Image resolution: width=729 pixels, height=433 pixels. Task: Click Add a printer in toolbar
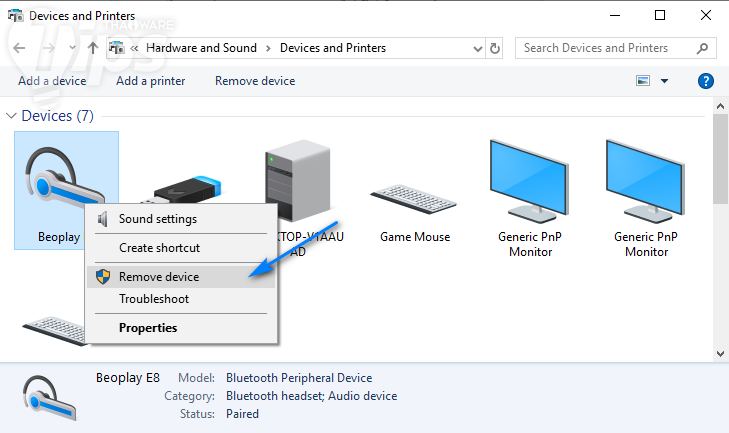[x=151, y=81]
